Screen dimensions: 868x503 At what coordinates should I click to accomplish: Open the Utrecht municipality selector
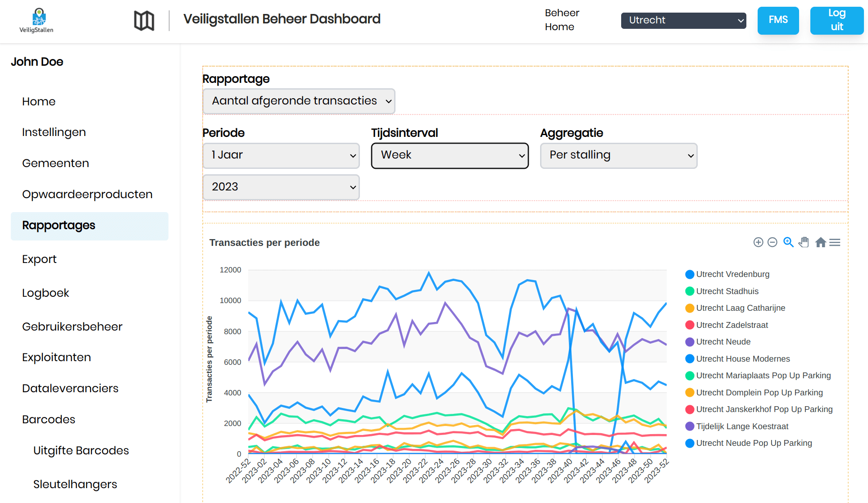click(x=683, y=20)
